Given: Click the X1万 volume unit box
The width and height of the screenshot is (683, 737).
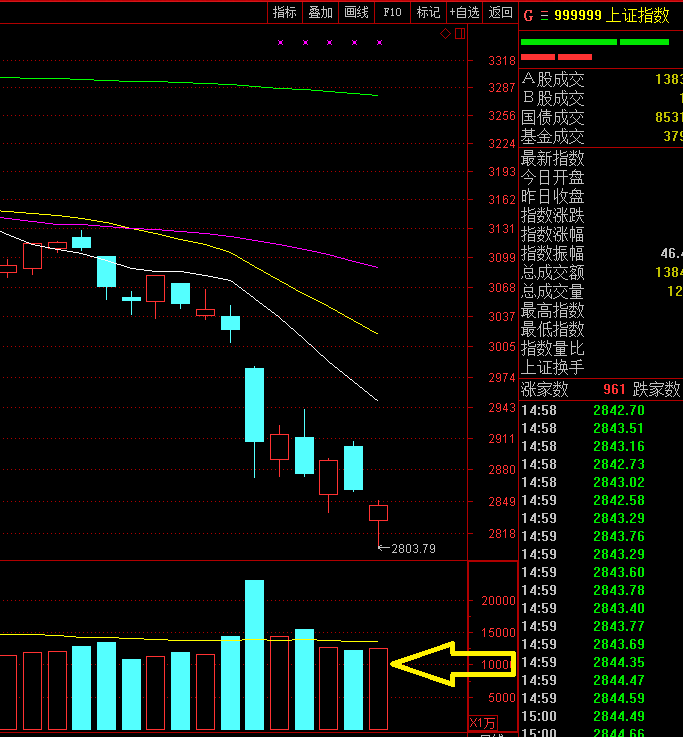Looking at the screenshot, I should [481, 723].
